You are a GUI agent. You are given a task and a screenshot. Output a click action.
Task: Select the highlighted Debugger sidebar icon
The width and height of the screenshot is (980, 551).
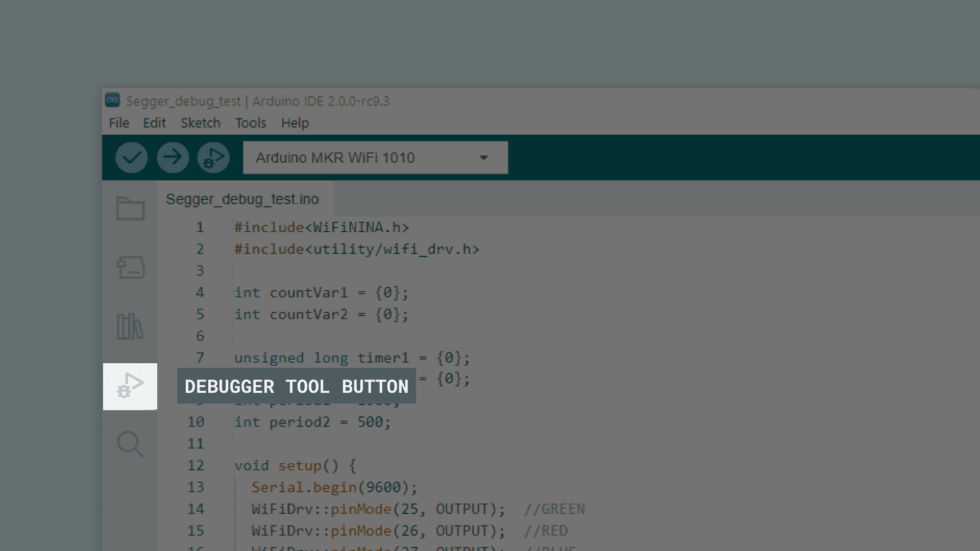pos(130,387)
